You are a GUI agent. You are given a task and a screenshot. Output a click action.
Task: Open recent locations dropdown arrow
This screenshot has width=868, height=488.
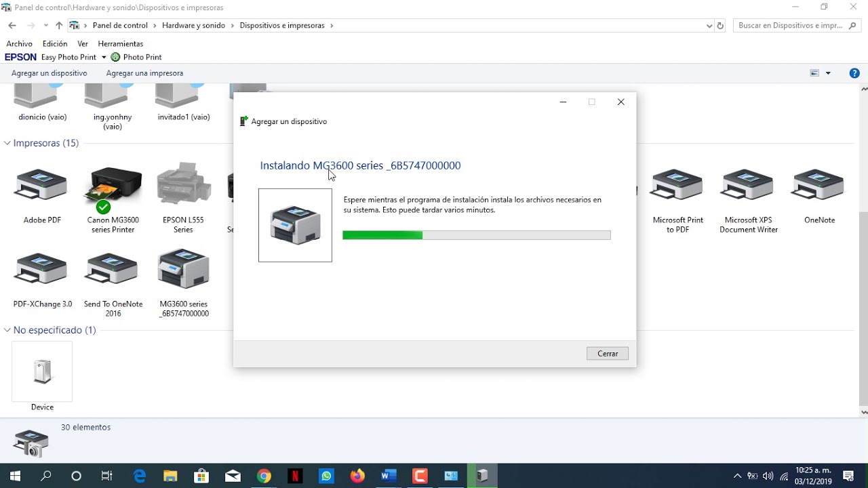click(45, 26)
